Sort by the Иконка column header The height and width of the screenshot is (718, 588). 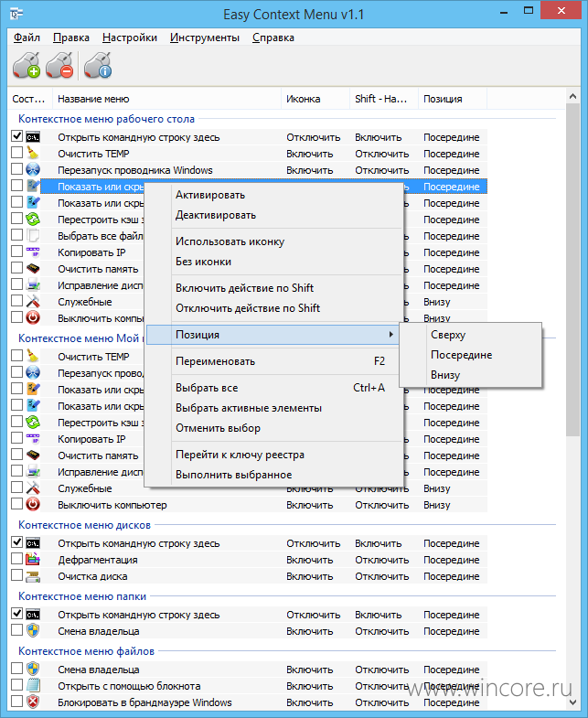(315, 99)
